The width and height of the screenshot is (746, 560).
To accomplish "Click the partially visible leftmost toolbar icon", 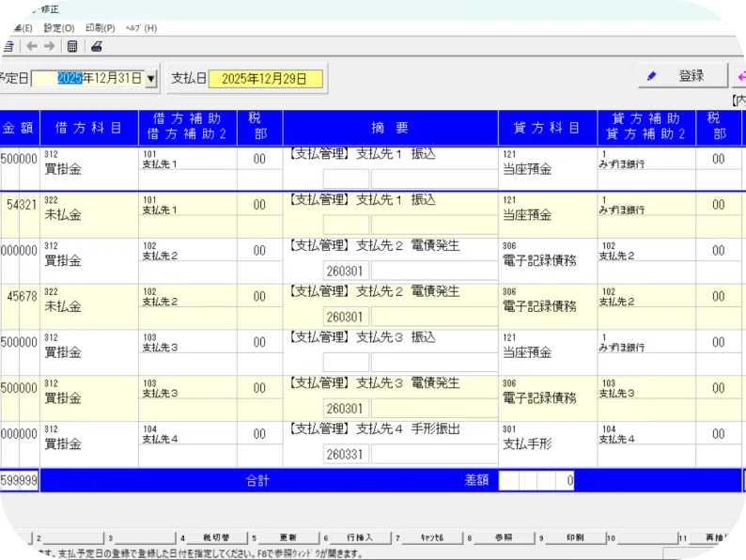I will tap(8, 46).
